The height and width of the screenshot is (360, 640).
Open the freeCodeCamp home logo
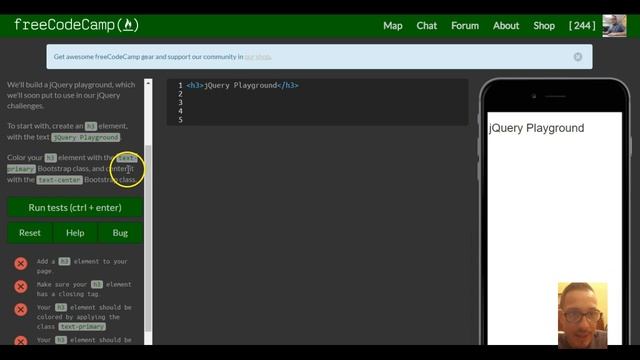(76, 25)
